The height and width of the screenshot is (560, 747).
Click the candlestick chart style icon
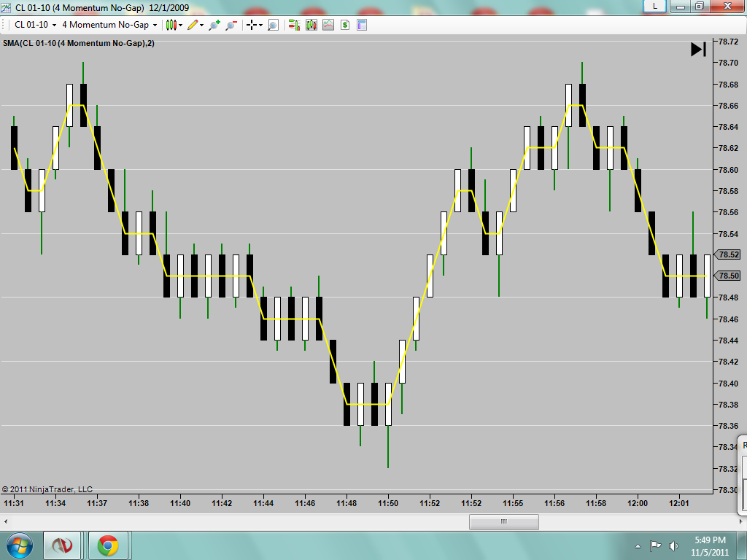[171, 25]
